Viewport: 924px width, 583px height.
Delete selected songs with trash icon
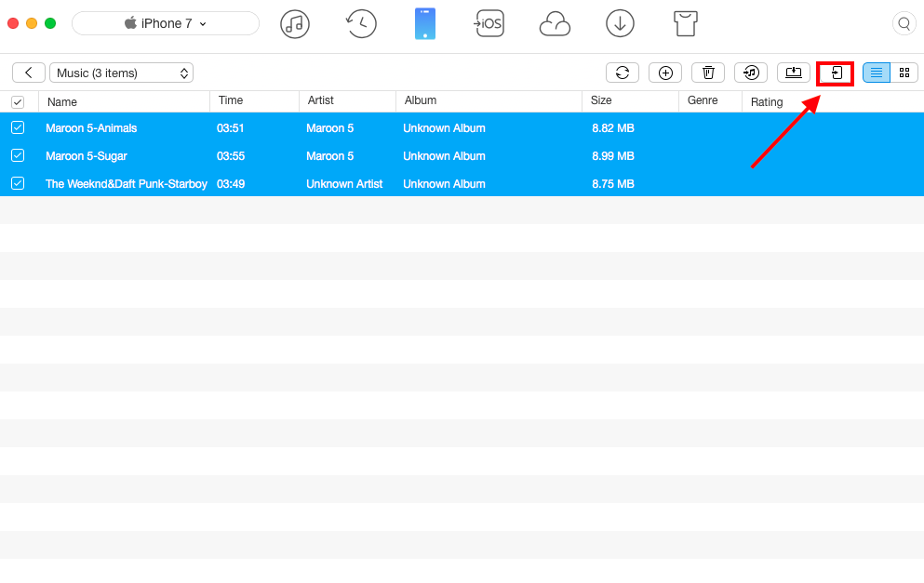708,73
